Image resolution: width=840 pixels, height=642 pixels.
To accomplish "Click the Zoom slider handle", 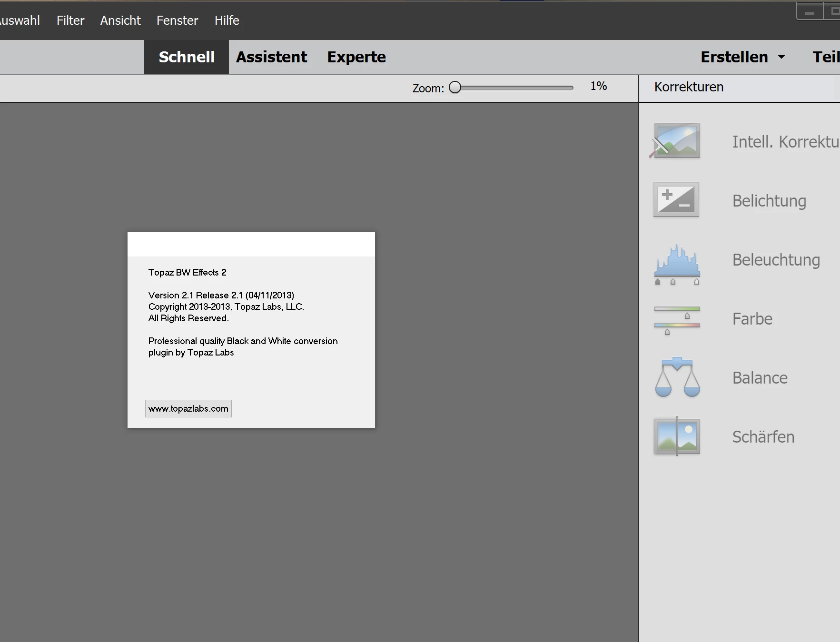I will point(455,87).
